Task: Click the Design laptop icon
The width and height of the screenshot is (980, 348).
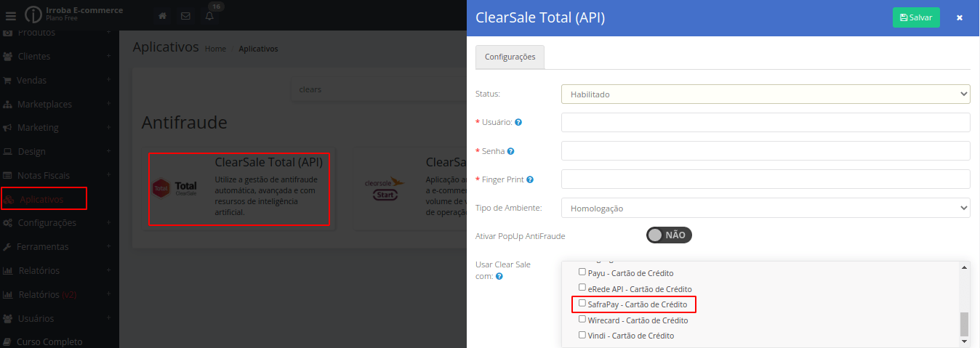Action: (x=7, y=151)
